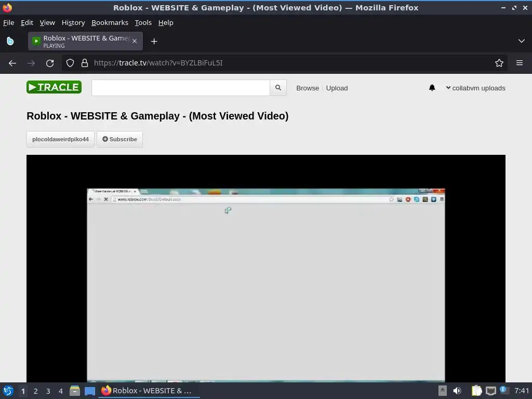Expand the collabvm uploads account menu

click(x=475, y=88)
